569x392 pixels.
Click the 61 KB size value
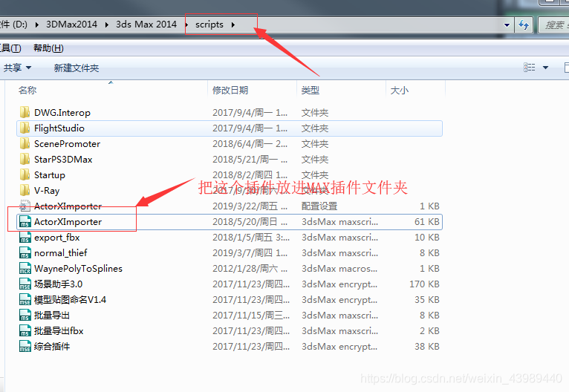pyautogui.click(x=426, y=221)
